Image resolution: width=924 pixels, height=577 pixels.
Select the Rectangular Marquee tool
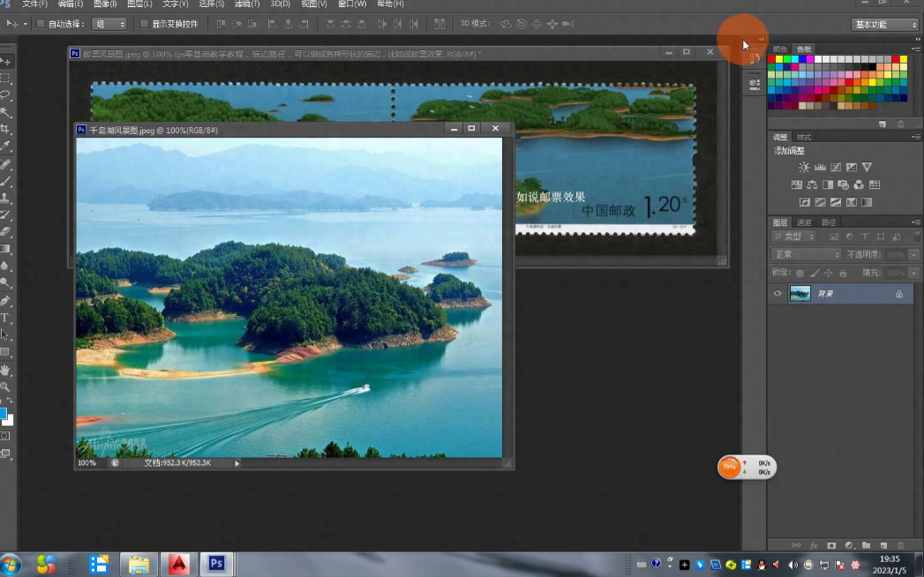tap(5, 78)
